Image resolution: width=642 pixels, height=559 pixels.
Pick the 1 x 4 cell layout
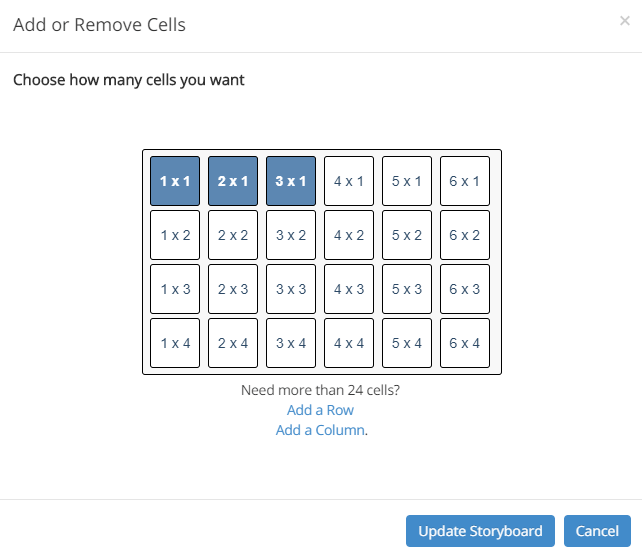tap(175, 344)
